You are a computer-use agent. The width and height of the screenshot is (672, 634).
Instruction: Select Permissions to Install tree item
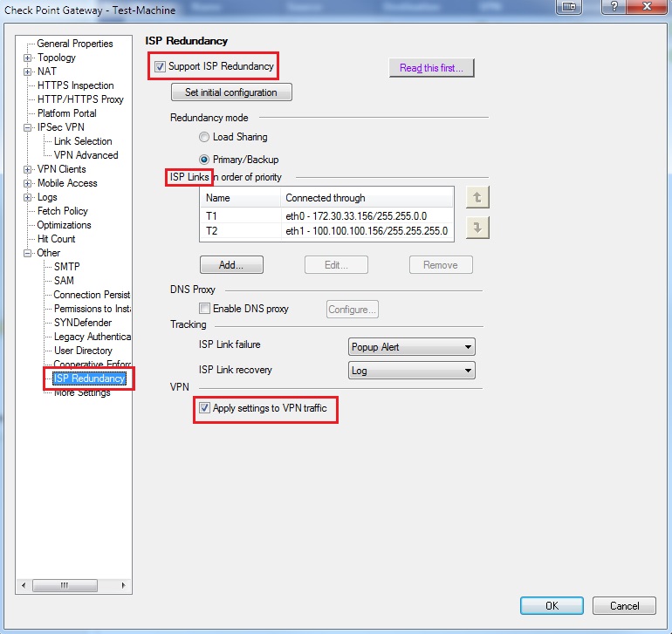click(93, 309)
